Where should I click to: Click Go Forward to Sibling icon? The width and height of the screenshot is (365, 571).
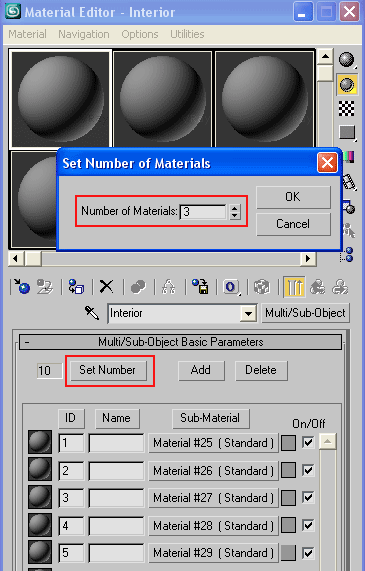[x=340, y=287]
